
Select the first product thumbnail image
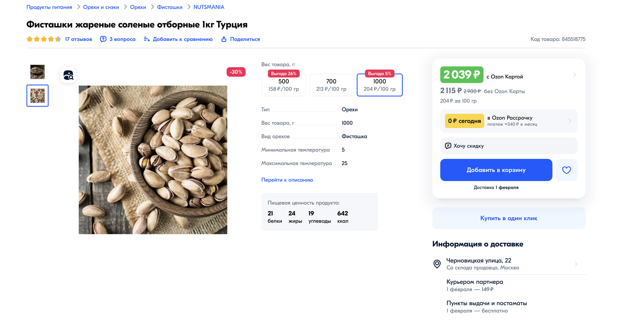(37, 72)
